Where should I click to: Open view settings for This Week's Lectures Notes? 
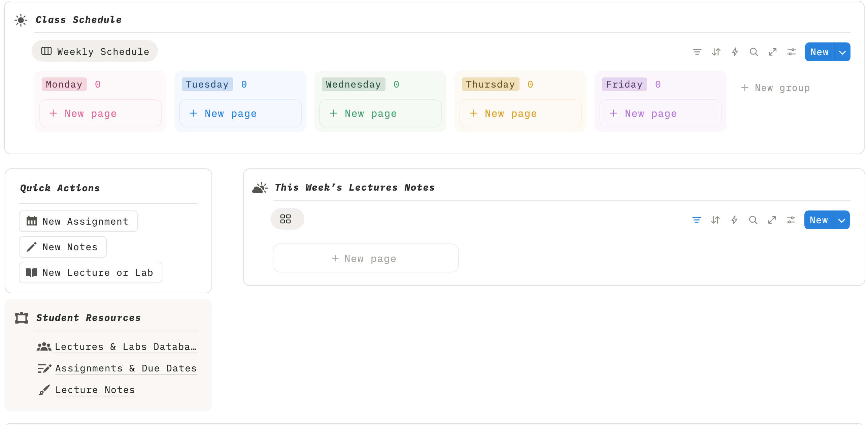click(x=791, y=220)
